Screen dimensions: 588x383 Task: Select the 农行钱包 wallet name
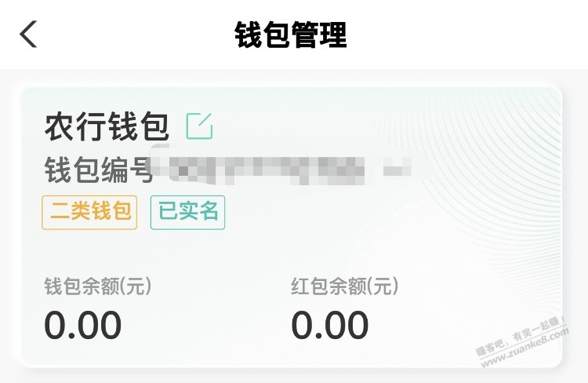[106, 127]
